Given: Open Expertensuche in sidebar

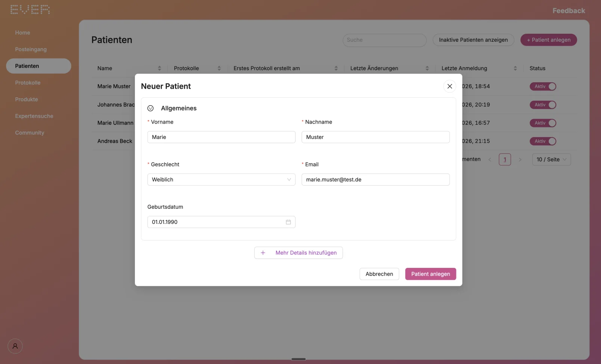Looking at the screenshot, I should pyautogui.click(x=34, y=116).
